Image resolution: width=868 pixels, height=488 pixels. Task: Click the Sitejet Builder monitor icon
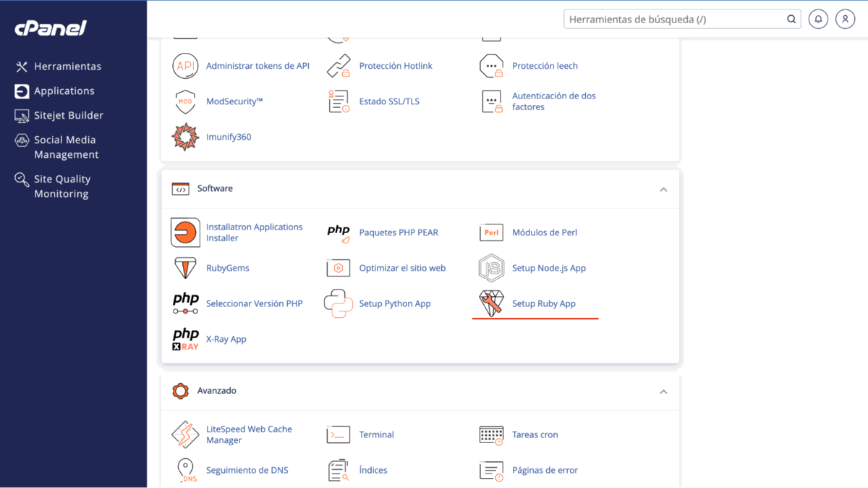point(22,116)
